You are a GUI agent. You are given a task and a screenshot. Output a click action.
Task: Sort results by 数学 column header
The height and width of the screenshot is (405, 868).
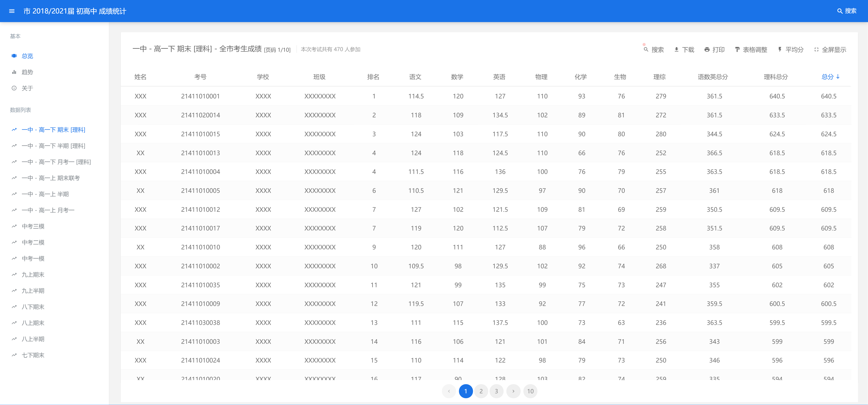coord(458,77)
